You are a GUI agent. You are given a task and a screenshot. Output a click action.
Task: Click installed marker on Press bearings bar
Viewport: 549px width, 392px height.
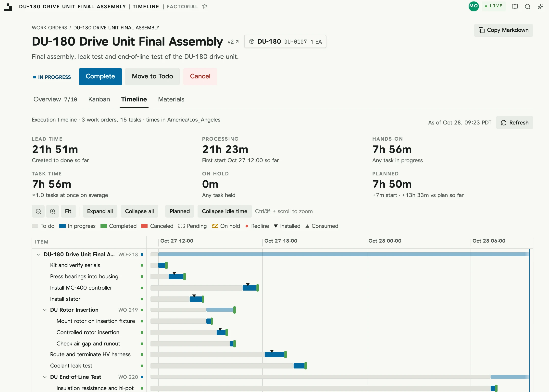pos(174,273)
